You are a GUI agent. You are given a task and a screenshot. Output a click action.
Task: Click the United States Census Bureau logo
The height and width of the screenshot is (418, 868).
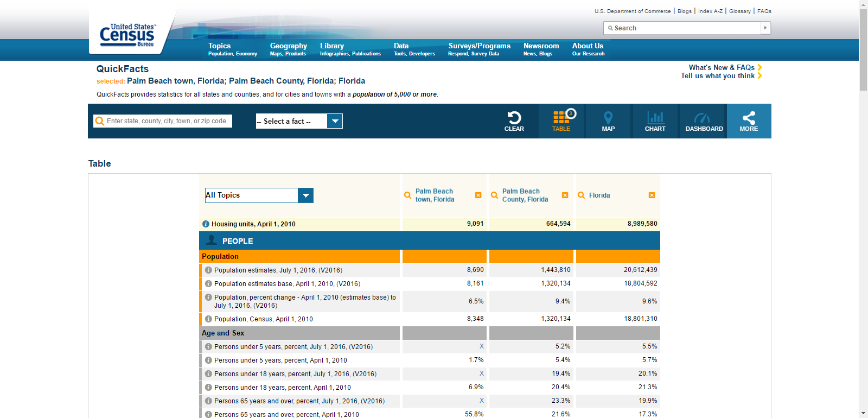tap(127, 35)
